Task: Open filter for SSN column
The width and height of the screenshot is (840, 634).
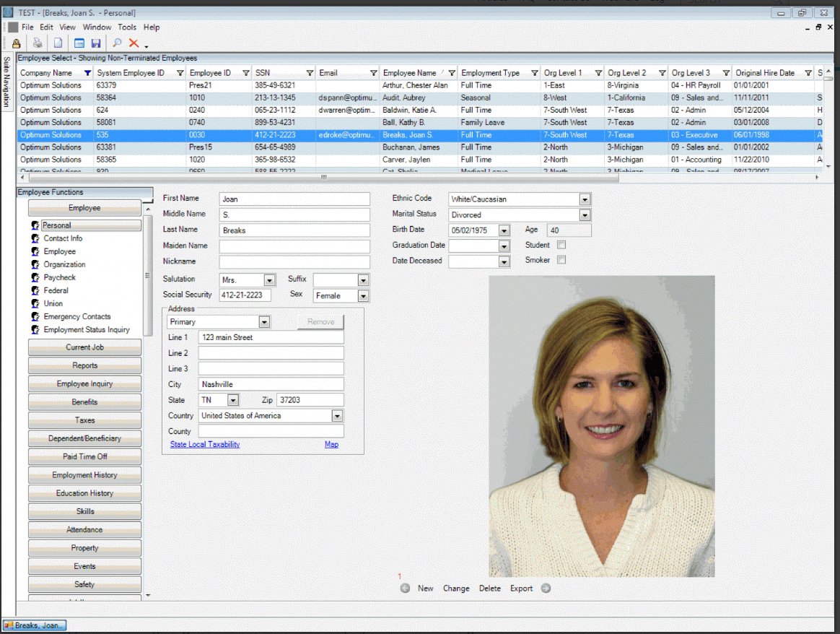Action: pyautogui.click(x=310, y=73)
